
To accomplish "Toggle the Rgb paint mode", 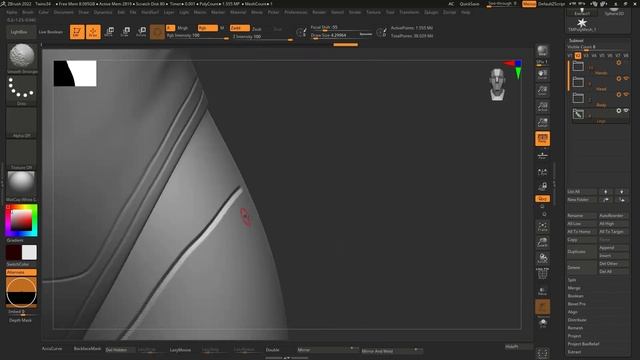I will click(207, 28).
